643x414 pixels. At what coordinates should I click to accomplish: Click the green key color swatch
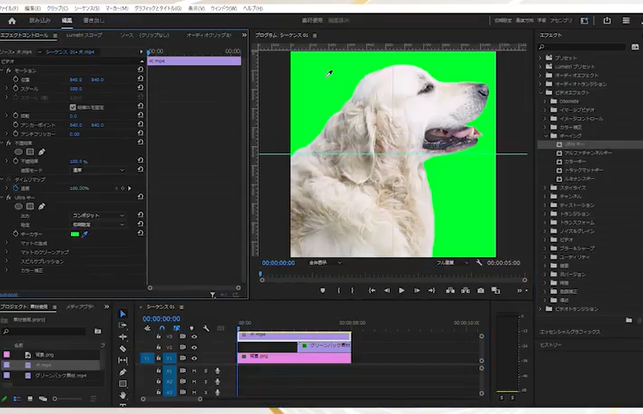click(x=74, y=234)
